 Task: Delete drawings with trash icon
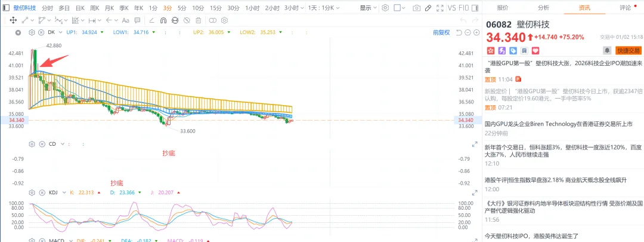pos(199,20)
